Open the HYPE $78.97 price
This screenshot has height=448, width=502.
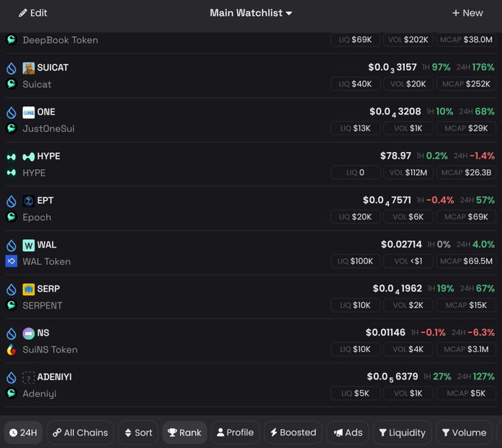point(396,156)
